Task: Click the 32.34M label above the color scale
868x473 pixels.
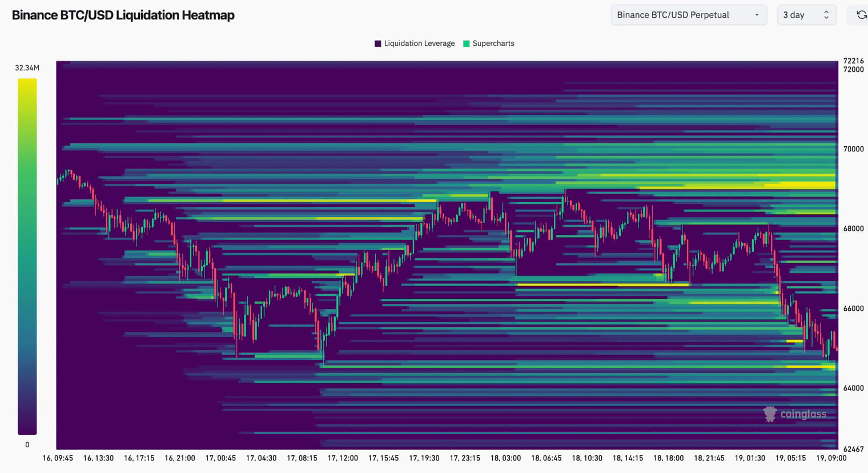Action: (x=27, y=67)
